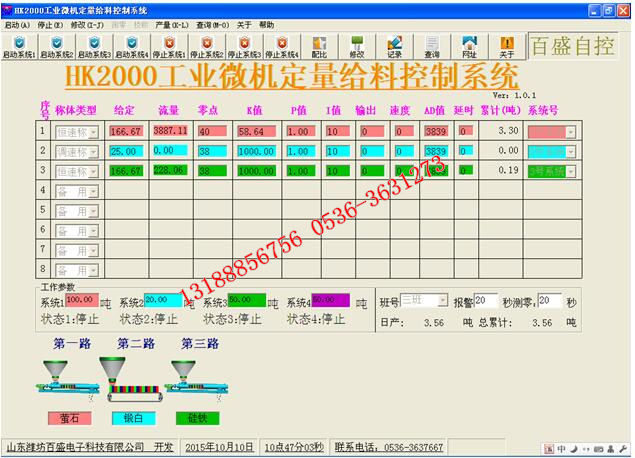
Task: Click the 关于 warning icon
Action: 507,47
